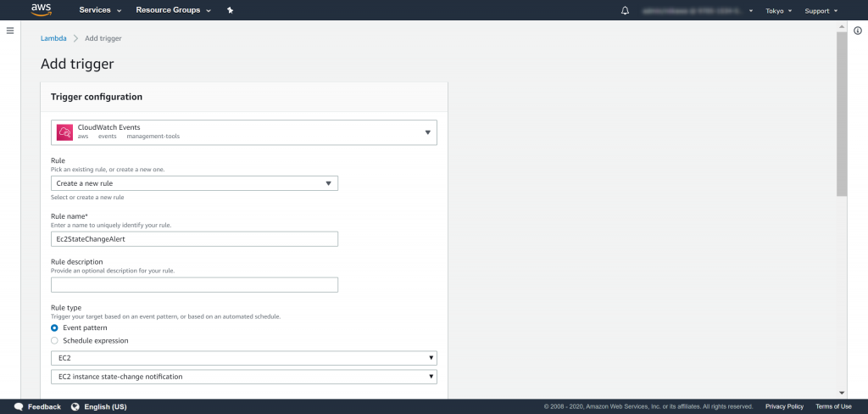Click the globe language icon

click(75, 407)
